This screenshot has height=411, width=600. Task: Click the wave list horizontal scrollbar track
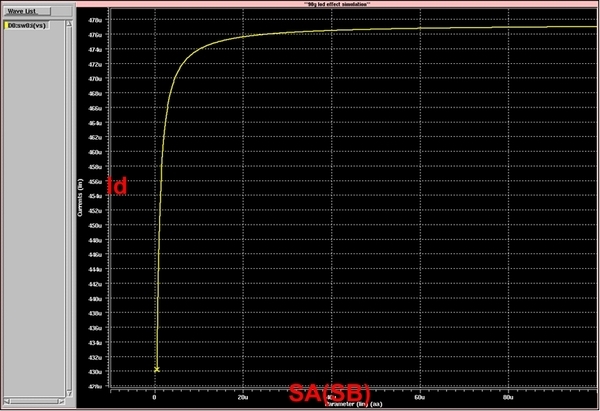[34, 401]
